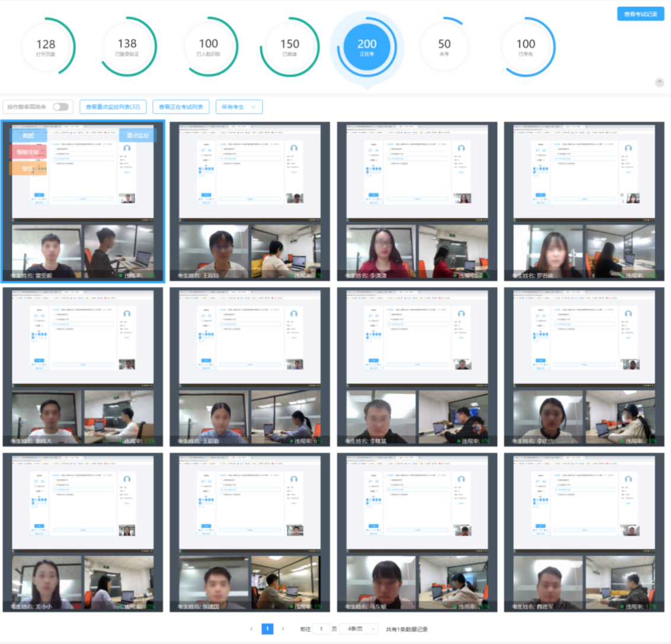Click 查看考试记录 button
This screenshot has width=671, height=644.
pos(640,14)
